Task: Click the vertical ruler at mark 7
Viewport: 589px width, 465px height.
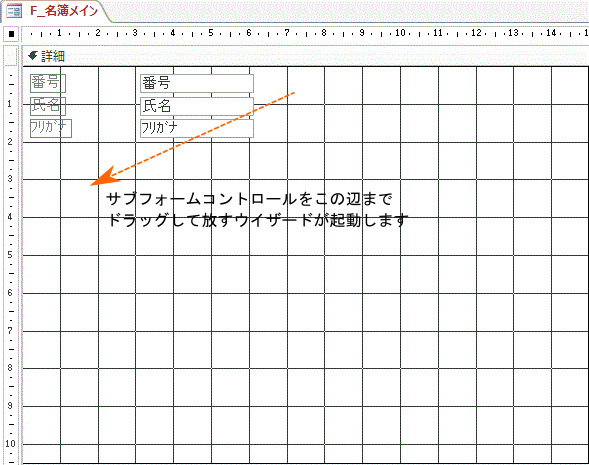Action: click(x=10, y=331)
